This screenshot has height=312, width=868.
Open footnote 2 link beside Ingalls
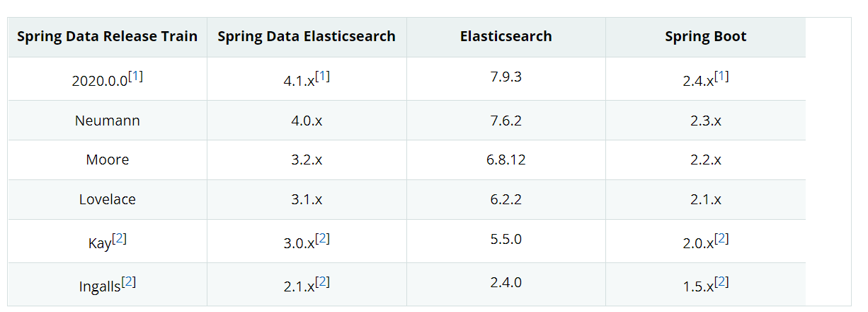pos(129,282)
